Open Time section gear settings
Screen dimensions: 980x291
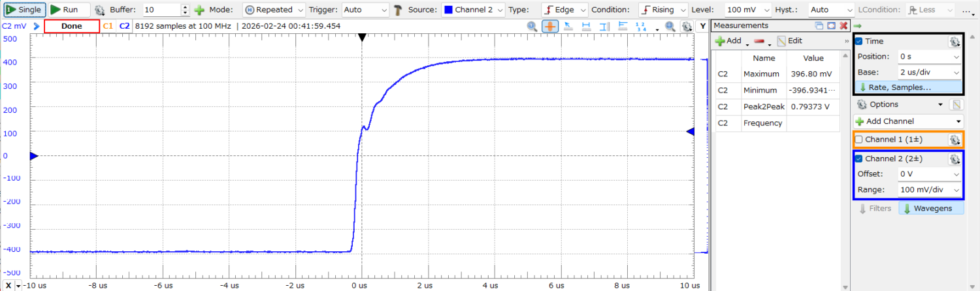click(954, 42)
